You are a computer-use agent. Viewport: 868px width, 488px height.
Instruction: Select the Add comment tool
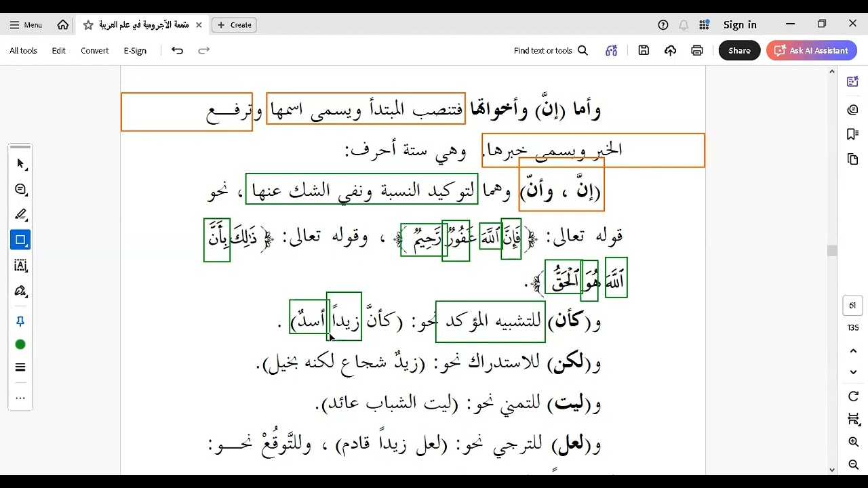pyautogui.click(x=20, y=190)
